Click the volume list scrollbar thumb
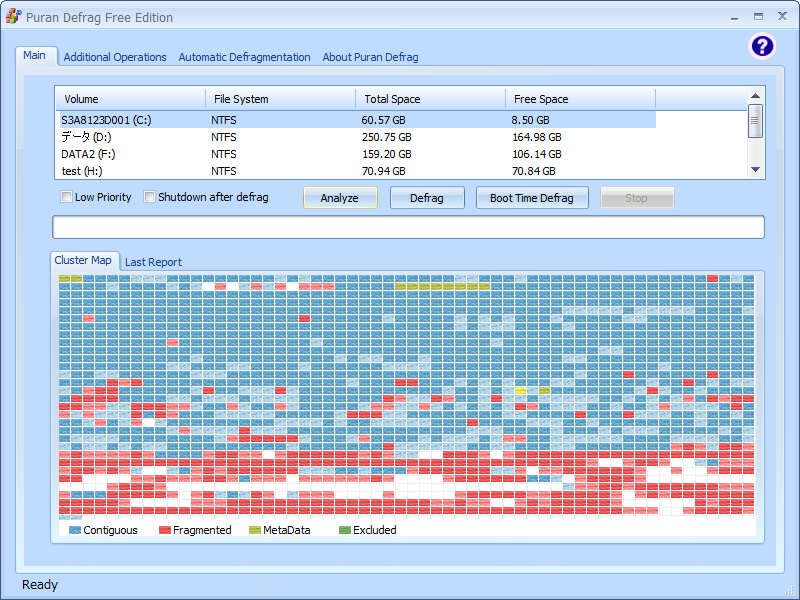800x600 pixels. (756, 121)
